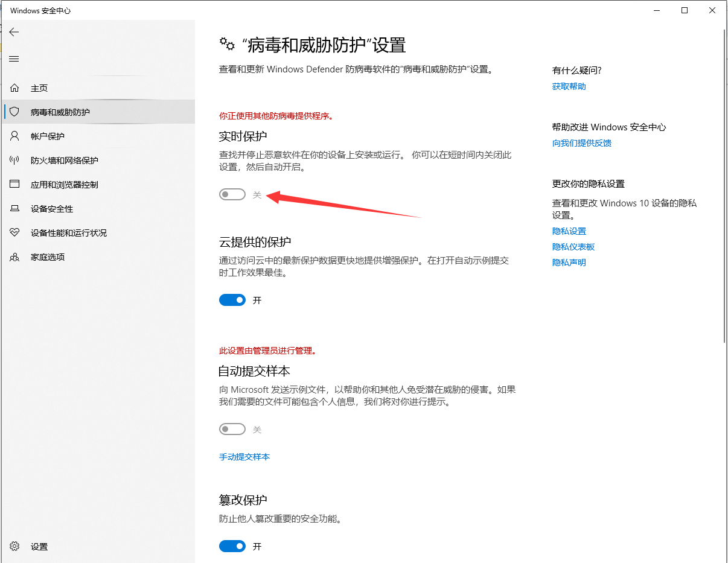
Task: Enable the 实时保护 toggle
Action: (x=232, y=194)
